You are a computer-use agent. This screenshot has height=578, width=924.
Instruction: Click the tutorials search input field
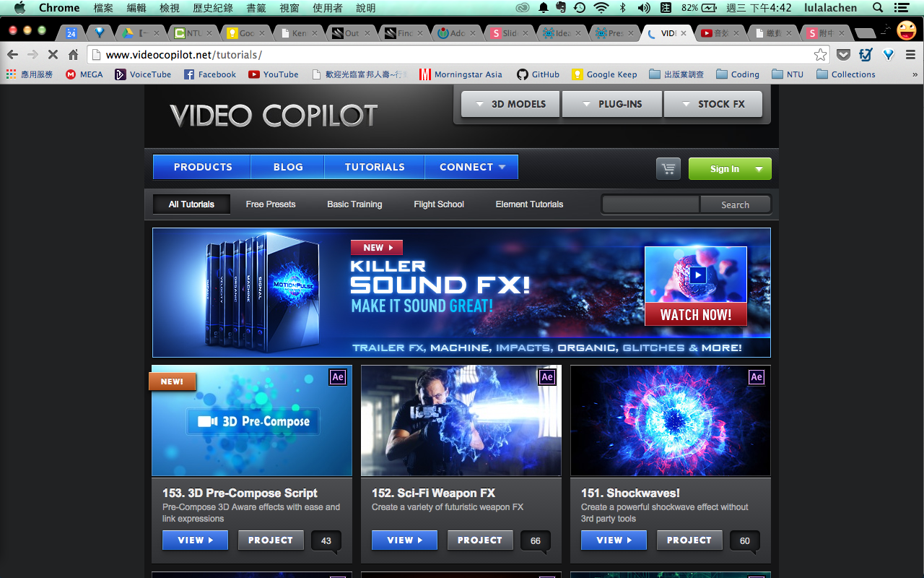coord(651,204)
